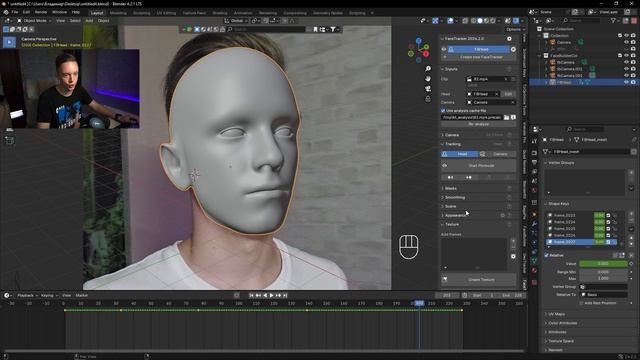Expand the Masks panel section
The image size is (640, 360).
[x=451, y=188]
